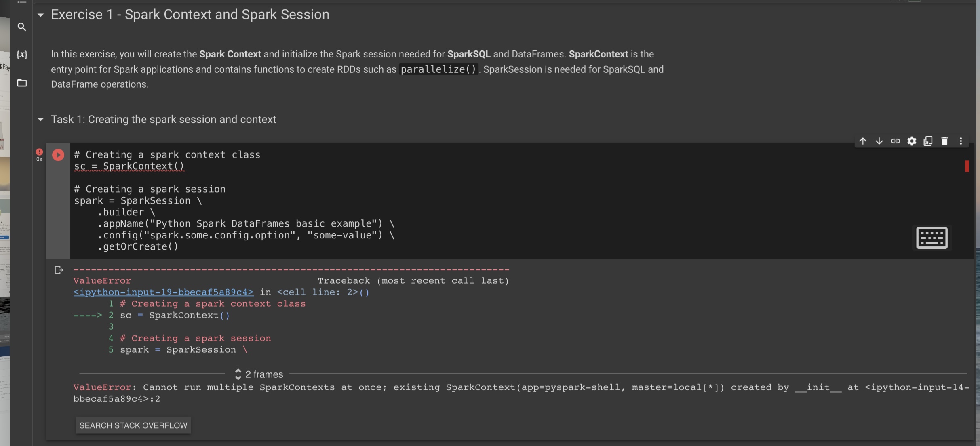Open the table of contents panel

pyautogui.click(x=22, y=2)
